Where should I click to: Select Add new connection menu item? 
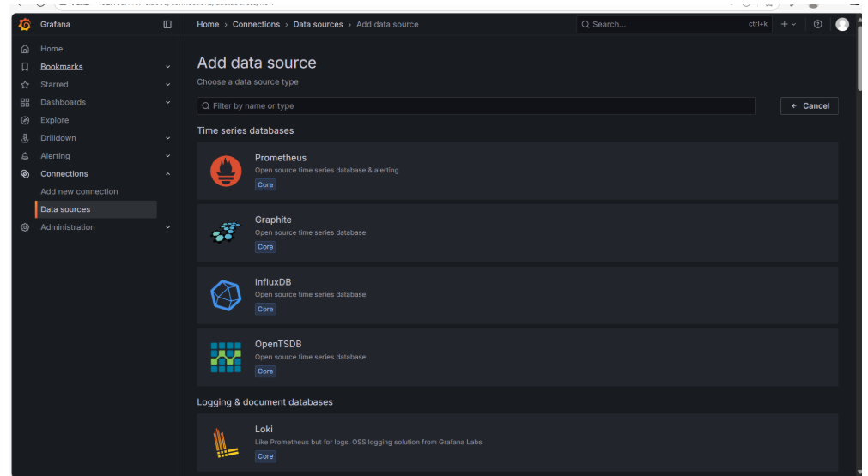tap(79, 191)
